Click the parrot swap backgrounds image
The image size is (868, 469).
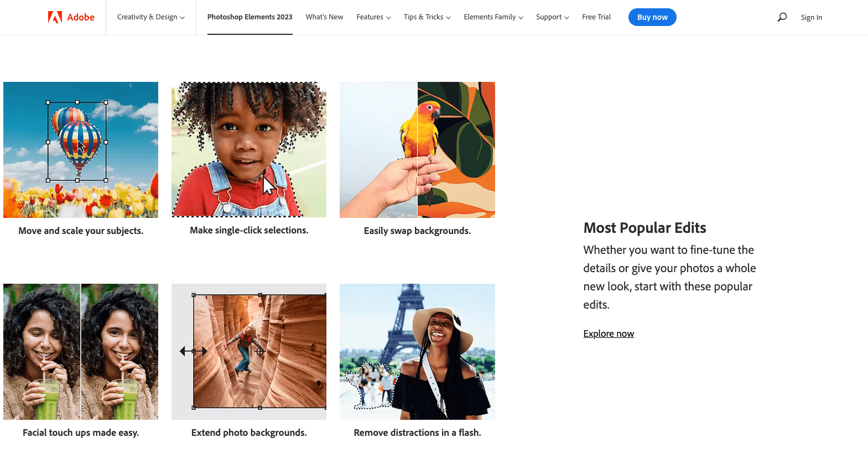417,149
